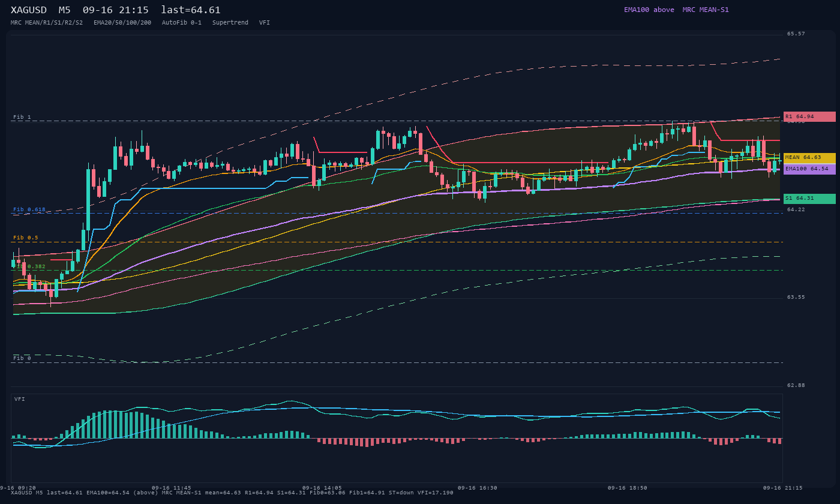Click the MRC MEAN-S1 status text
Image resolution: width=840 pixels, height=504 pixels.
click(x=706, y=10)
